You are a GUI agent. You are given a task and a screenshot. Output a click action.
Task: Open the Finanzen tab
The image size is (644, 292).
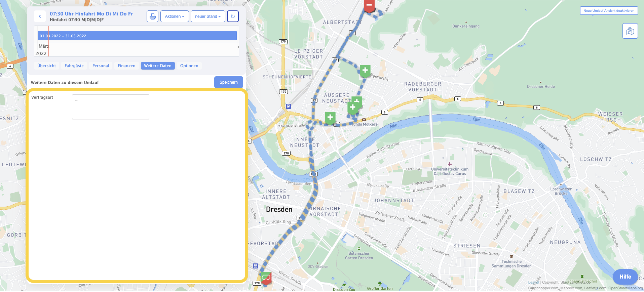coord(126,66)
